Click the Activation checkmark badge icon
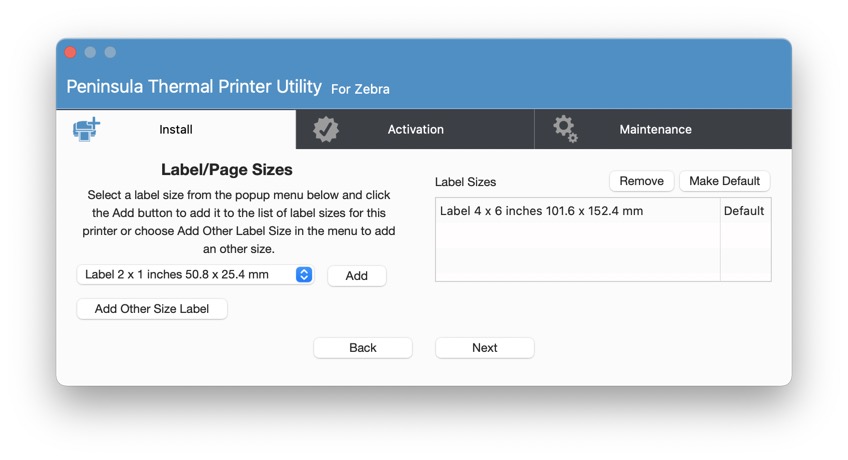The image size is (848, 460). click(x=326, y=129)
